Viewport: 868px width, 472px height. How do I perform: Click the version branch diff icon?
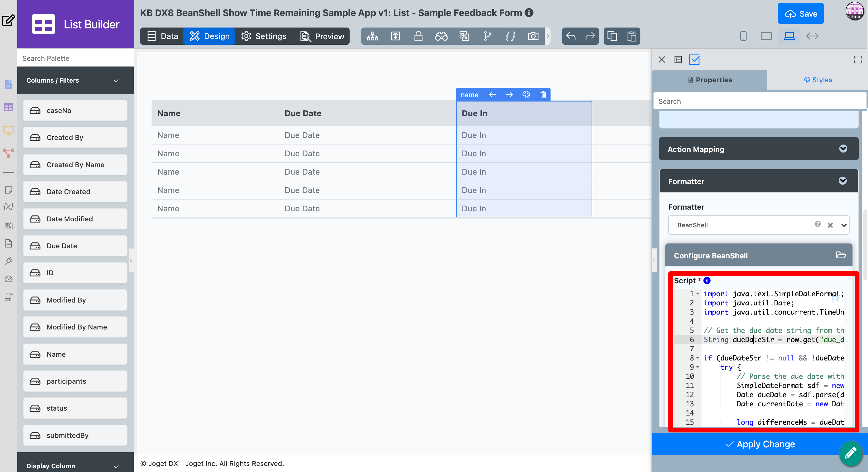tap(487, 36)
